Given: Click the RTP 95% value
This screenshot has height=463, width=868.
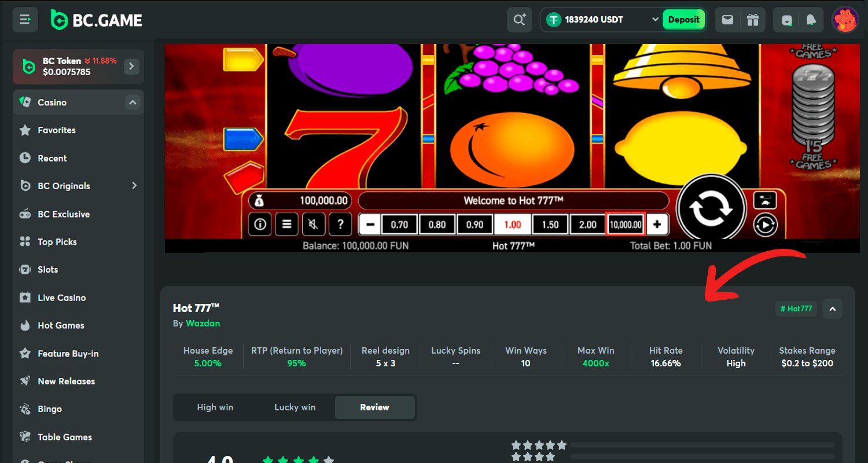Looking at the screenshot, I should (x=297, y=363).
